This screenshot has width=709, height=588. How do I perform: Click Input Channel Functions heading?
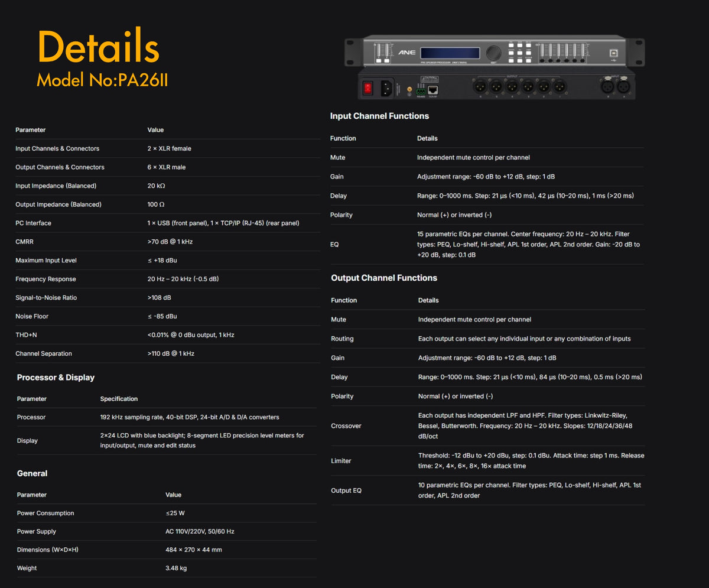coord(379,116)
